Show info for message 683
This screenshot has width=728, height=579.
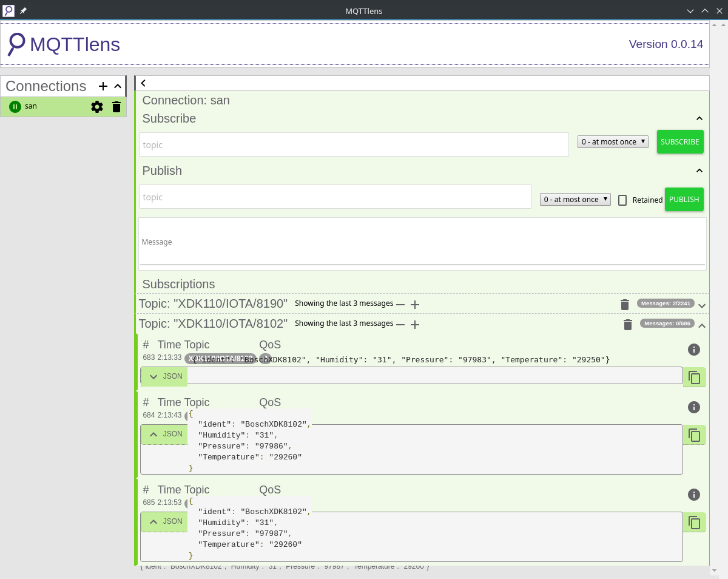[695, 349]
